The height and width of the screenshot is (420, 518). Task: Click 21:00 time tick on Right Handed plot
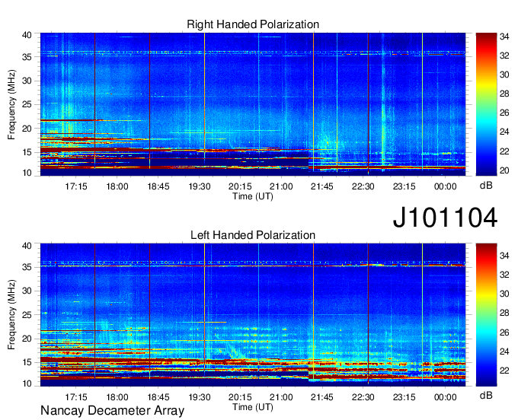(281, 186)
